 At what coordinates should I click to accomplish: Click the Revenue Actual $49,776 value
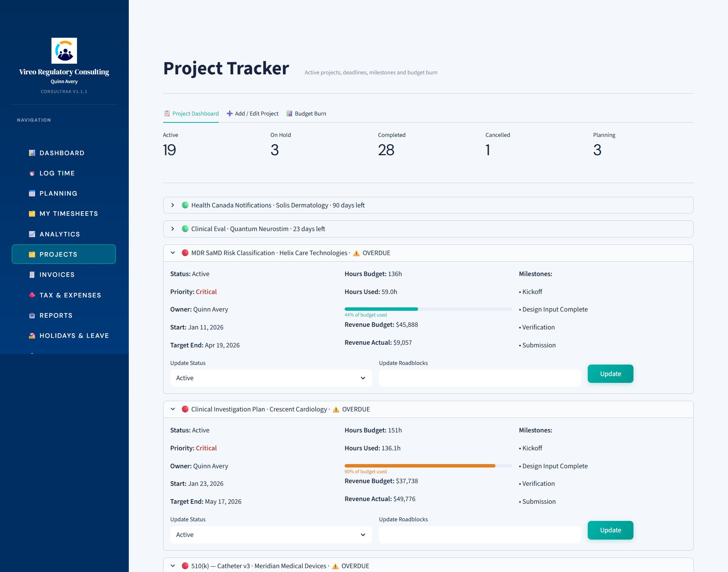(404, 499)
